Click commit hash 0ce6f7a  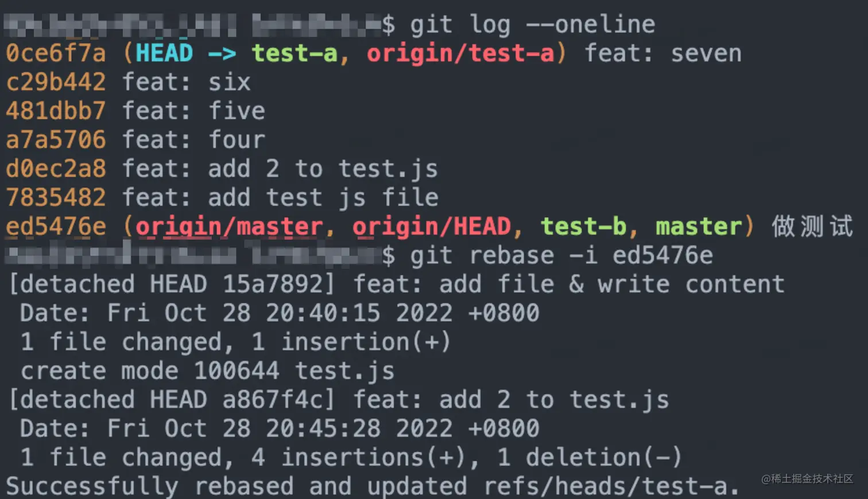(56, 53)
